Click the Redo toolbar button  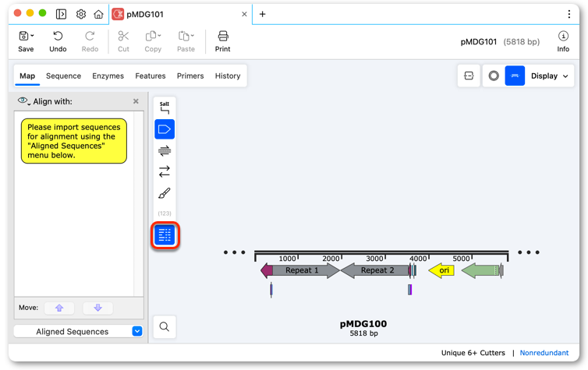(x=90, y=41)
